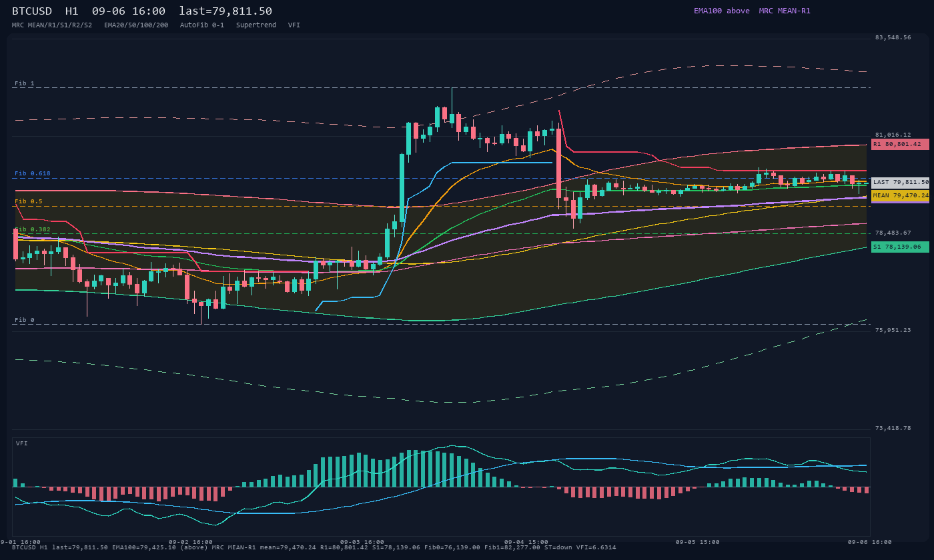This screenshot has height=560, width=934.
Task: Select the 75,951.23 price axis label
Action: tap(893, 330)
